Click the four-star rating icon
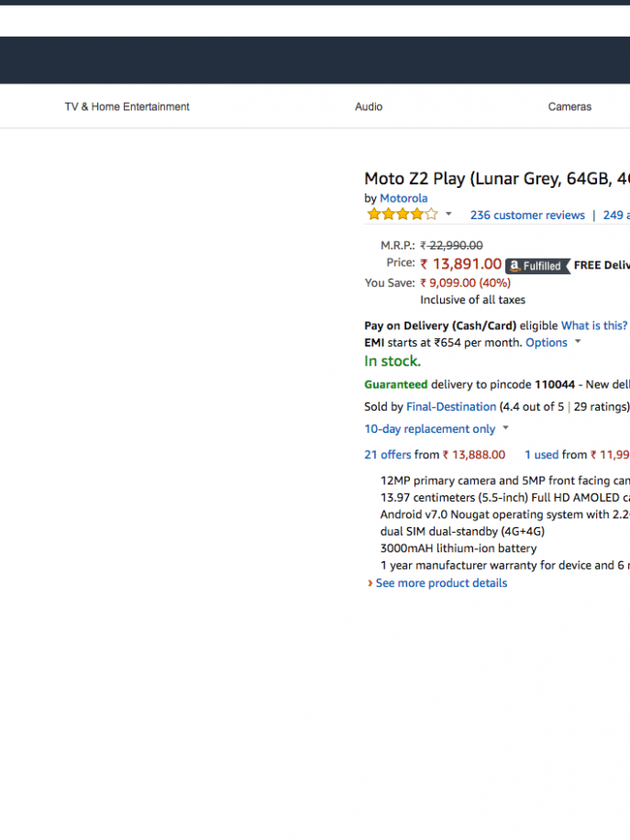This screenshot has width=630, height=840. coord(403,215)
